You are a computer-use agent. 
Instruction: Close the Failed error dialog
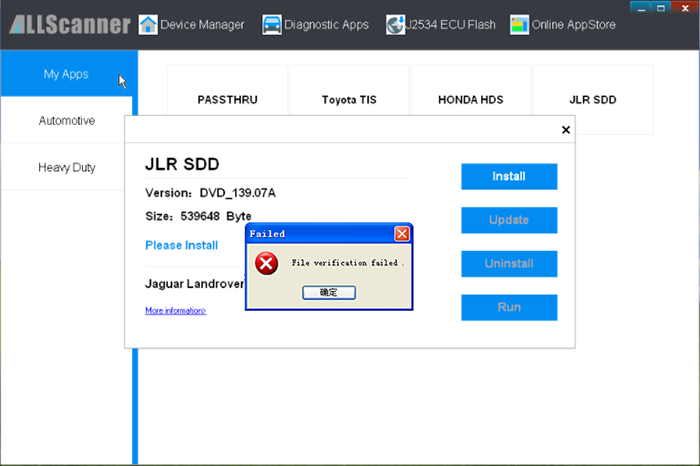(x=402, y=233)
